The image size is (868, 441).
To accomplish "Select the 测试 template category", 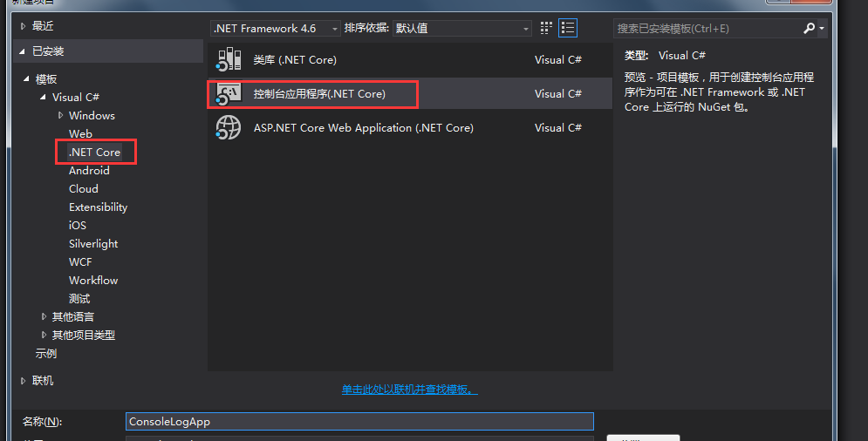I will coord(79,299).
